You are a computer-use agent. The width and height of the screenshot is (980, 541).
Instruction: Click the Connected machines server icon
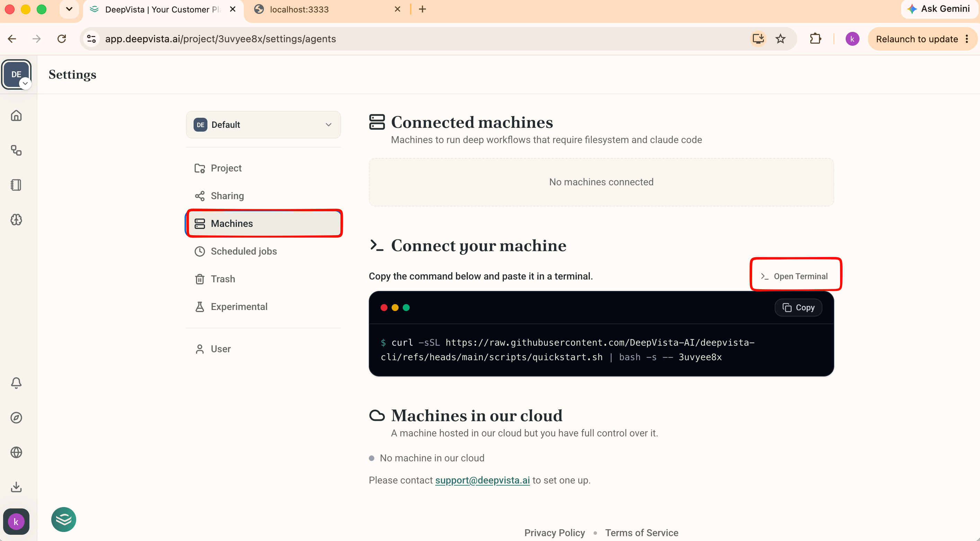[x=377, y=122]
